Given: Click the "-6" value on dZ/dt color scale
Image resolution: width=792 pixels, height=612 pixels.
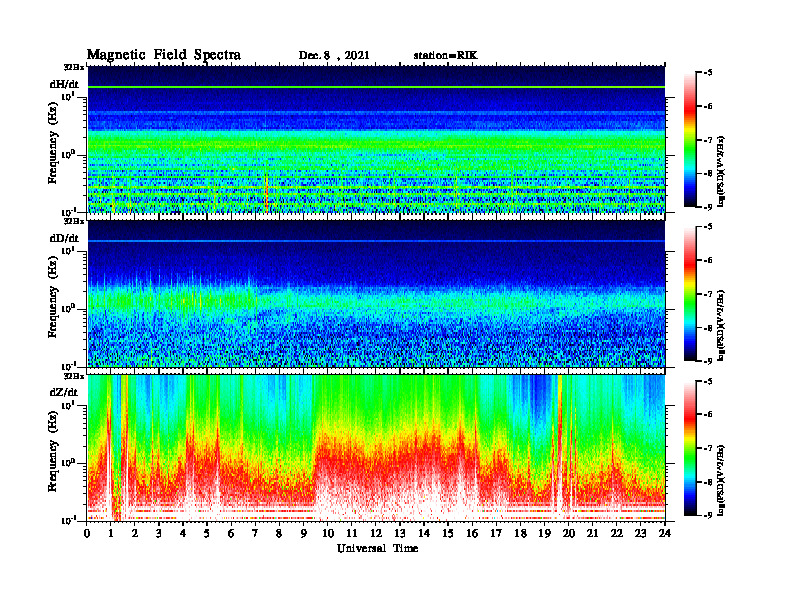Looking at the screenshot, I should (x=708, y=415).
